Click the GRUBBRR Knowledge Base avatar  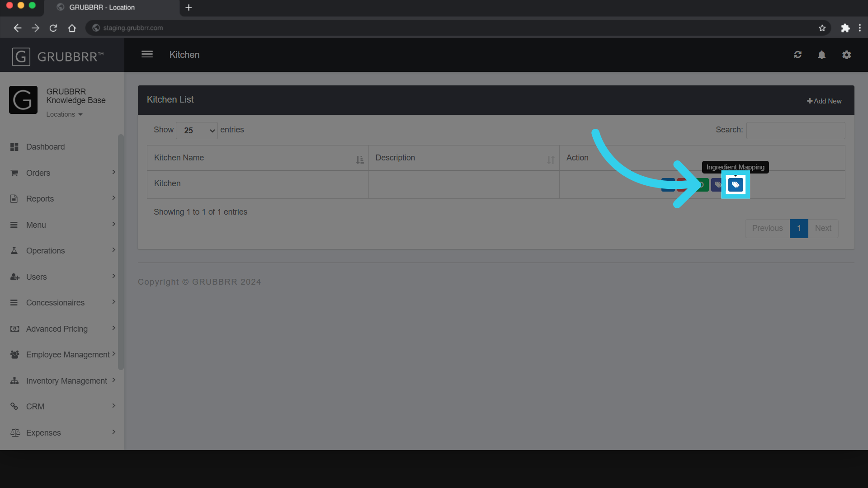click(x=23, y=100)
